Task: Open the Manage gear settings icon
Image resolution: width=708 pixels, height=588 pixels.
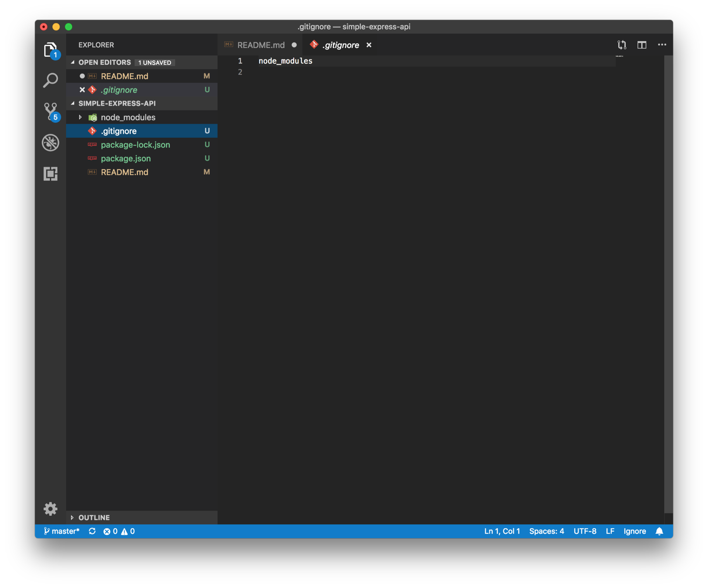Action: click(50, 509)
